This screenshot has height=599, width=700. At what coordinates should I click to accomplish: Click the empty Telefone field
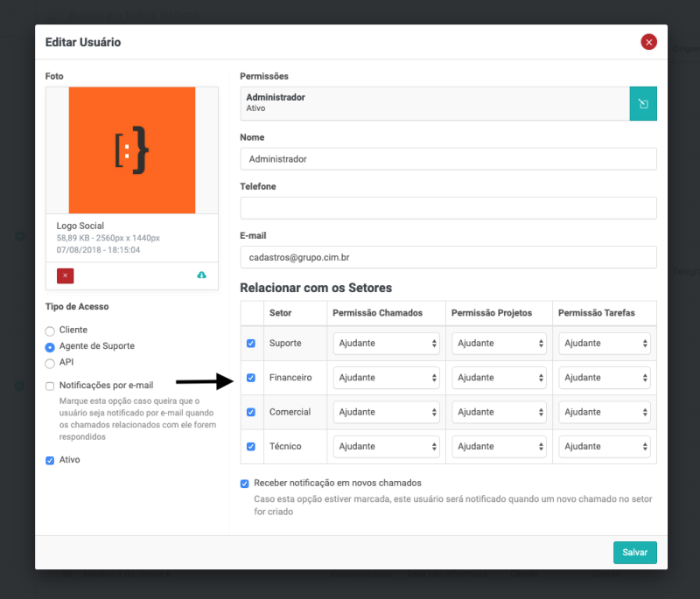coord(448,208)
